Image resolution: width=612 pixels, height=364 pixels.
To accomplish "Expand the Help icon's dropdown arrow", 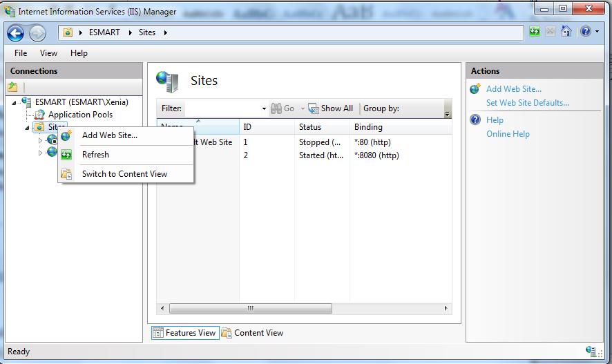I will [597, 31].
